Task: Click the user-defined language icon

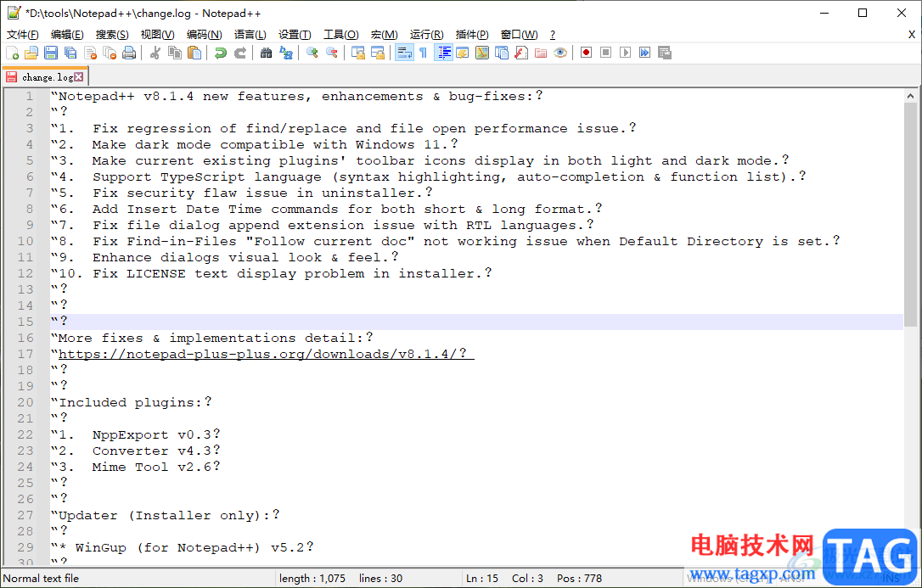Action: click(462, 53)
